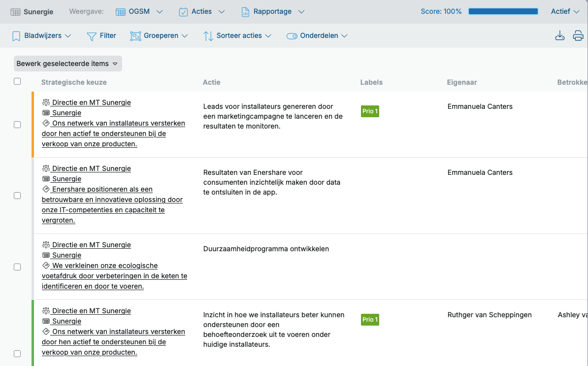The image size is (588, 366).
Task: Click the table icon in the behoefteonderzoek row
Action: (x=46, y=321)
